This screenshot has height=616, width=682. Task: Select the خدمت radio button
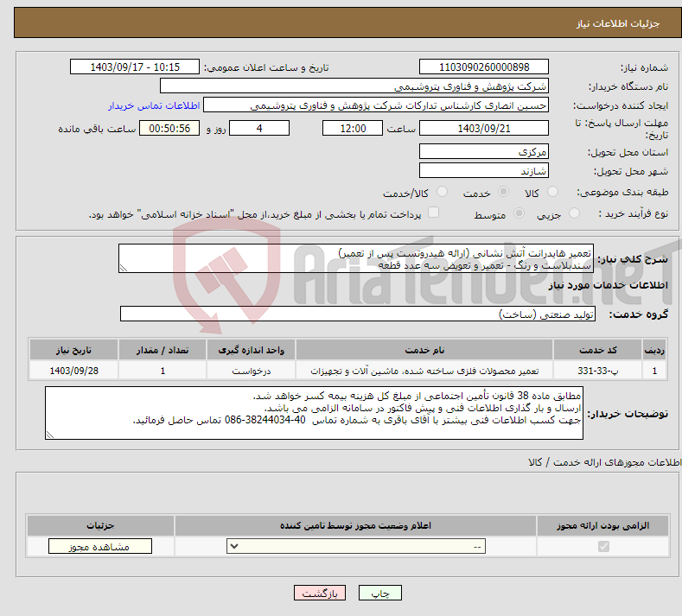pos(503,192)
